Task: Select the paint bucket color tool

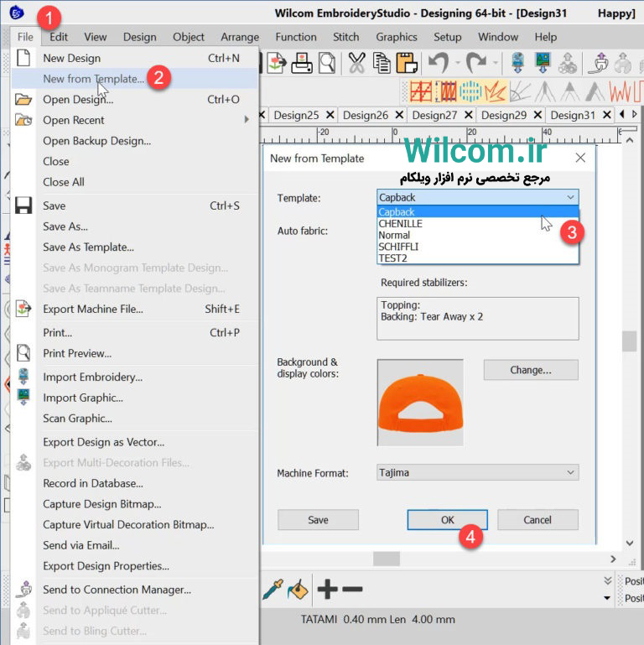Action: point(298,590)
